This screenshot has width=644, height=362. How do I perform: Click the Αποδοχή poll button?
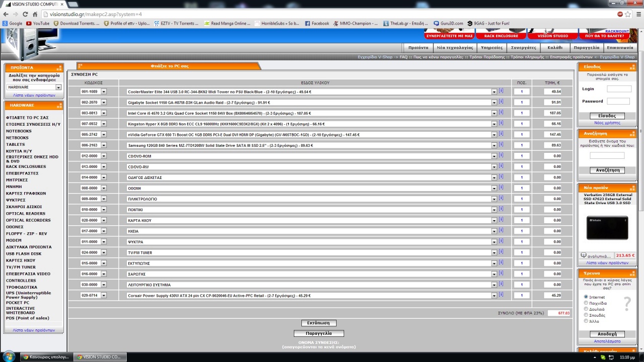607,334
